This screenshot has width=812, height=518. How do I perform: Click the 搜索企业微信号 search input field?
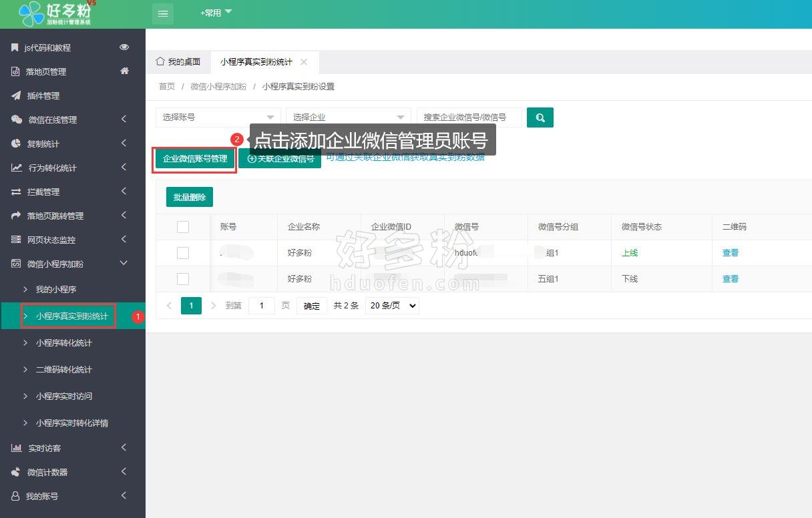[469, 117]
